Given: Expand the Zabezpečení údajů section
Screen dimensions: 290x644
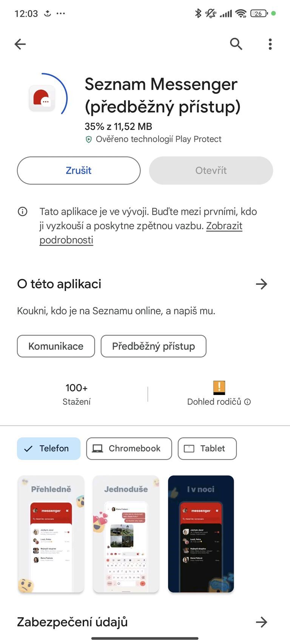Looking at the screenshot, I should [x=262, y=622].
